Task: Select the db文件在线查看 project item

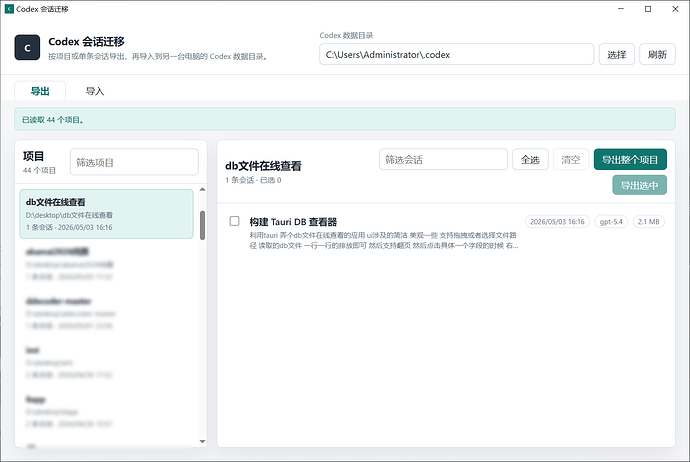Action: click(106, 214)
